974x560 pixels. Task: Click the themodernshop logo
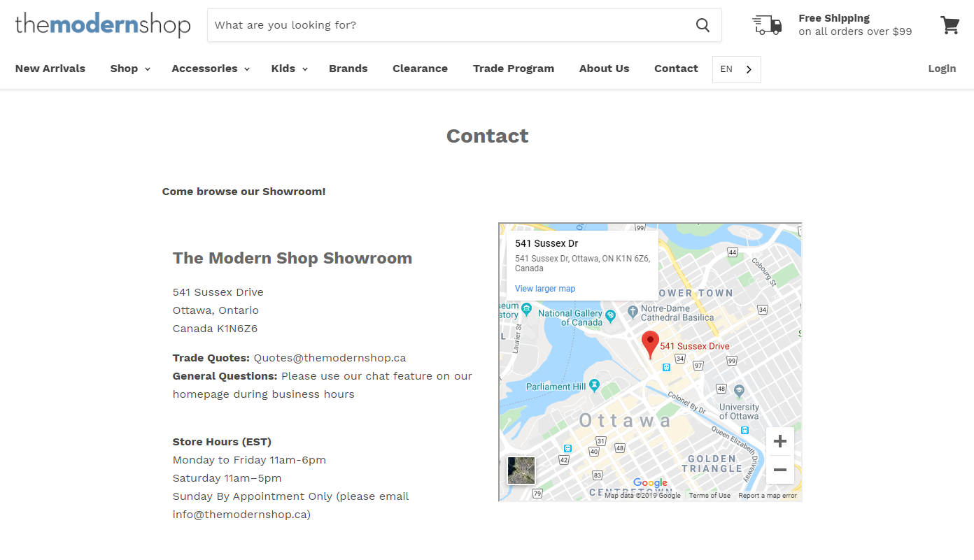102,24
